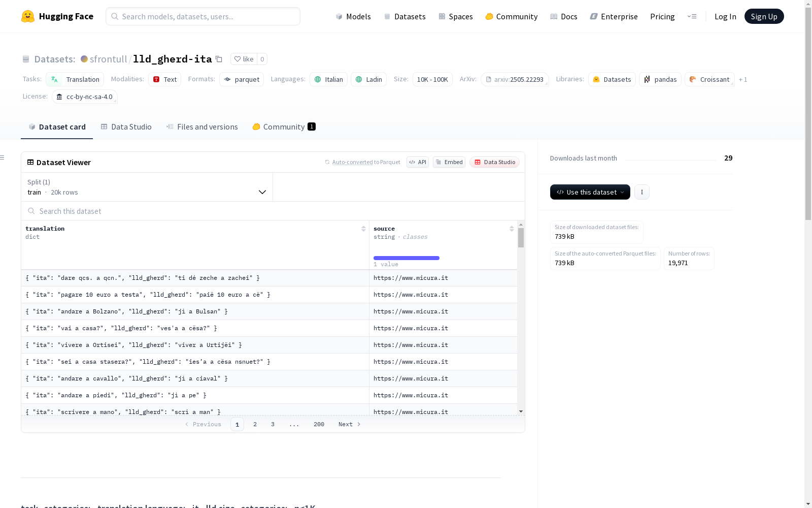Click the Sign Up button

tap(764, 16)
